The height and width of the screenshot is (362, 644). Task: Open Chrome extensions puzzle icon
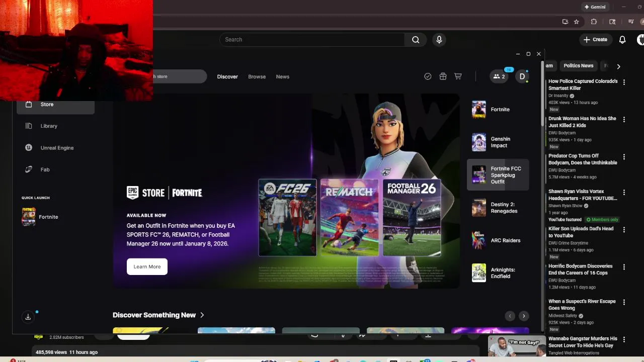pyautogui.click(x=594, y=22)
